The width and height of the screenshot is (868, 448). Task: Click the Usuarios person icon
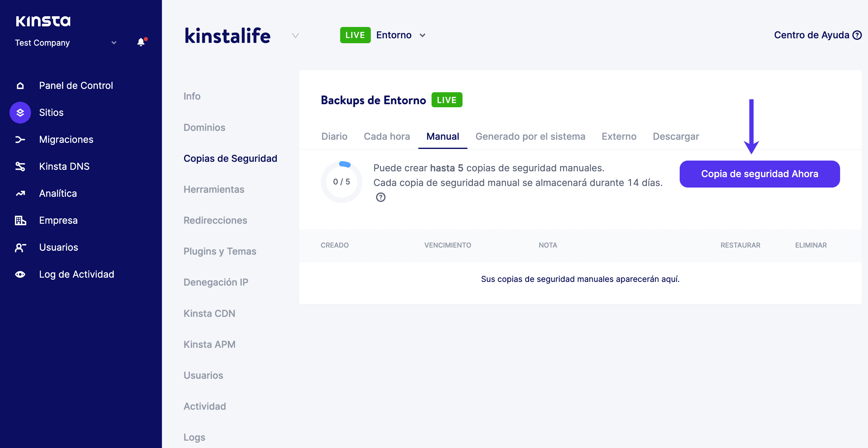pyautogui.click(x=20, y=247)
